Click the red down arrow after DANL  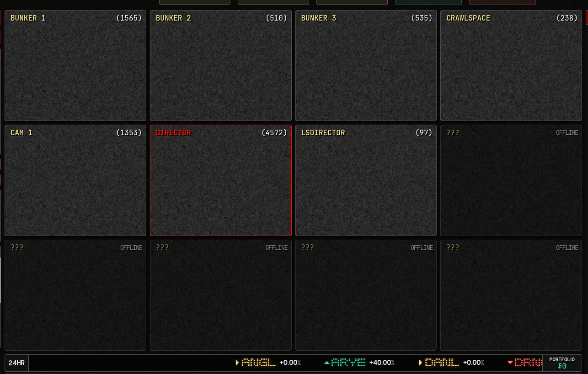[x=510, y=363]
